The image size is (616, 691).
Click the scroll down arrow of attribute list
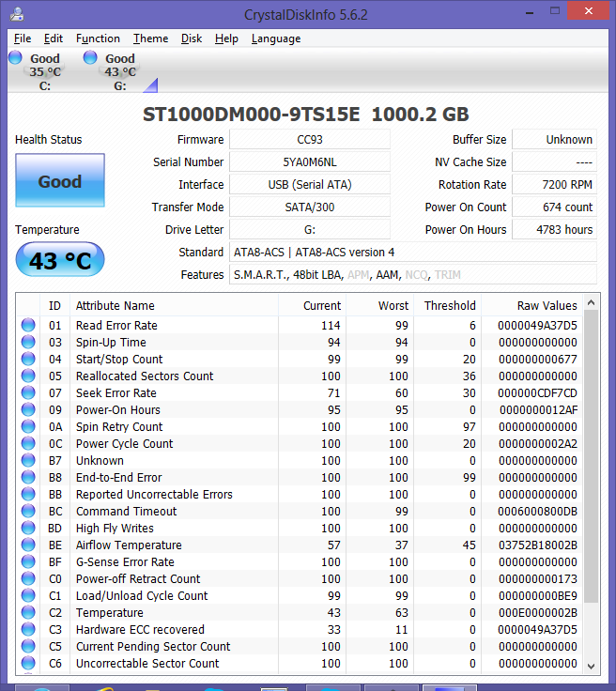(x=592, y=667)
